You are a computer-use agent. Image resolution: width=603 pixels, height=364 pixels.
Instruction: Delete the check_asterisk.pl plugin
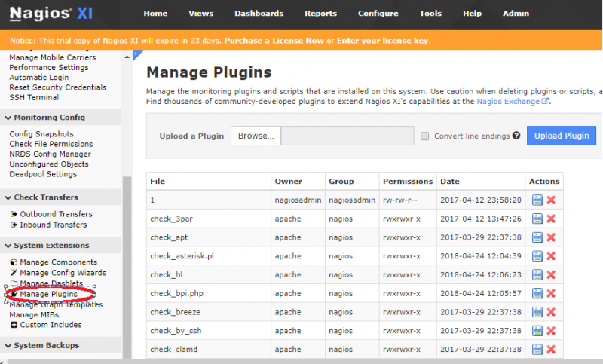point(551,256)
